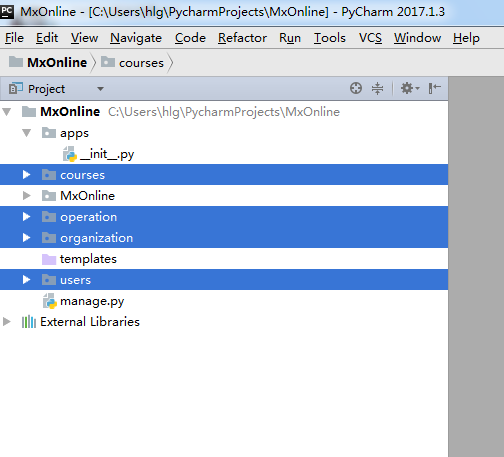504x457 pixels.
Task: Select __init__.py in the tree
Action: pyautogui.click(x=107, y=154)
